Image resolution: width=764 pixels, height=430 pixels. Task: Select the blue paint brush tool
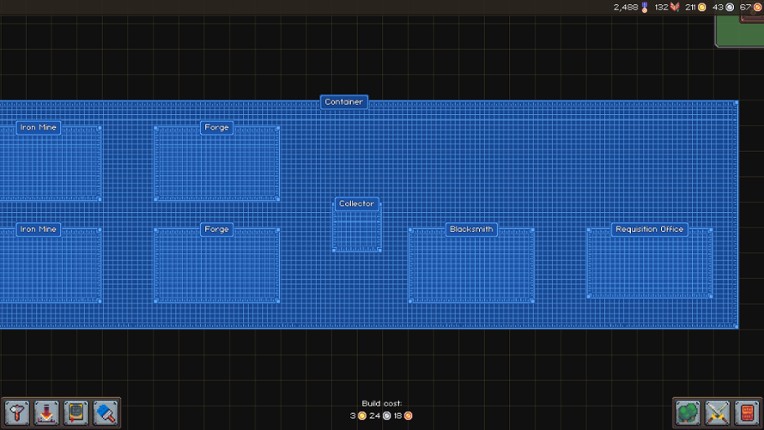pos(106,412)
